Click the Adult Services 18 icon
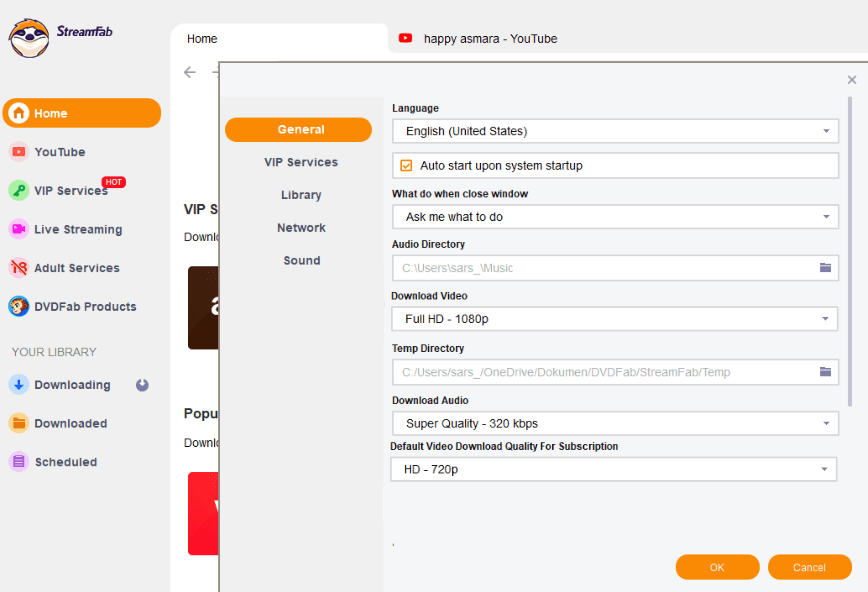 tap(19, 268)
